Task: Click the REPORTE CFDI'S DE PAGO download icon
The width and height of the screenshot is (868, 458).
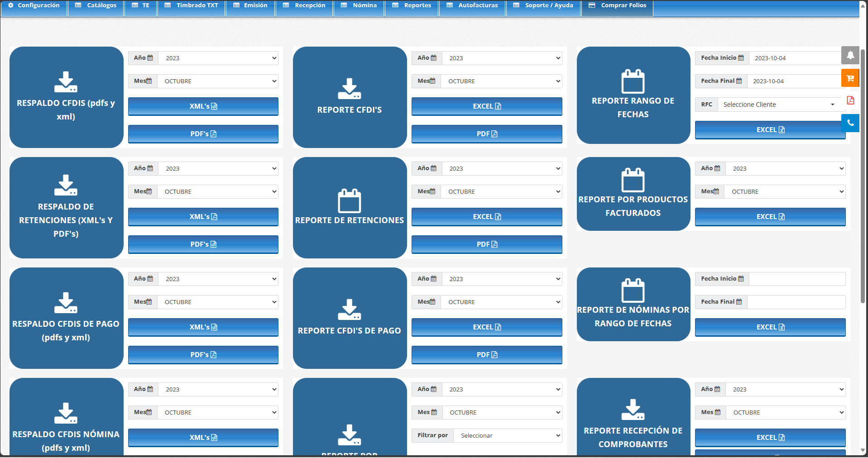Action: 349,310
